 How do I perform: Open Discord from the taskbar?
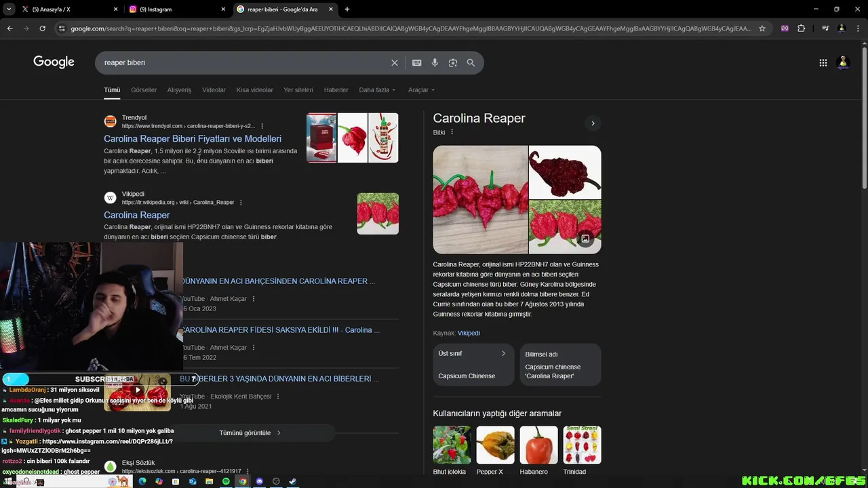tap(259, 481)
